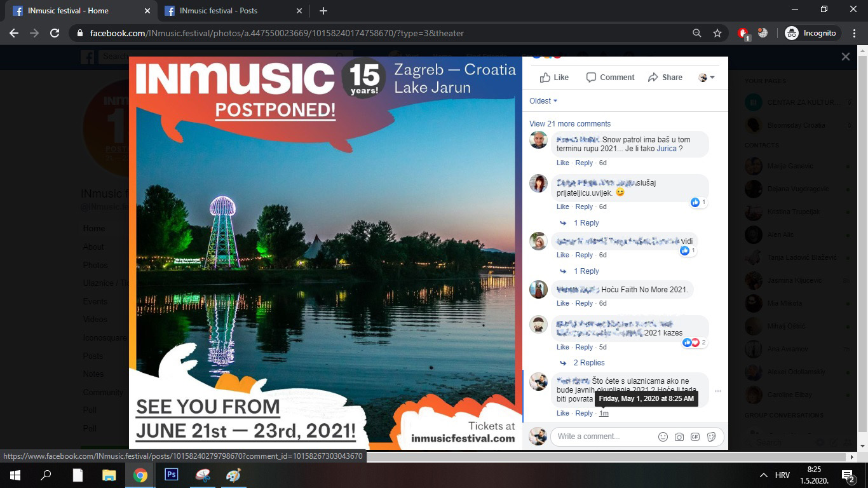Like the vidi comment
The image size is (868, 488).
563,255
